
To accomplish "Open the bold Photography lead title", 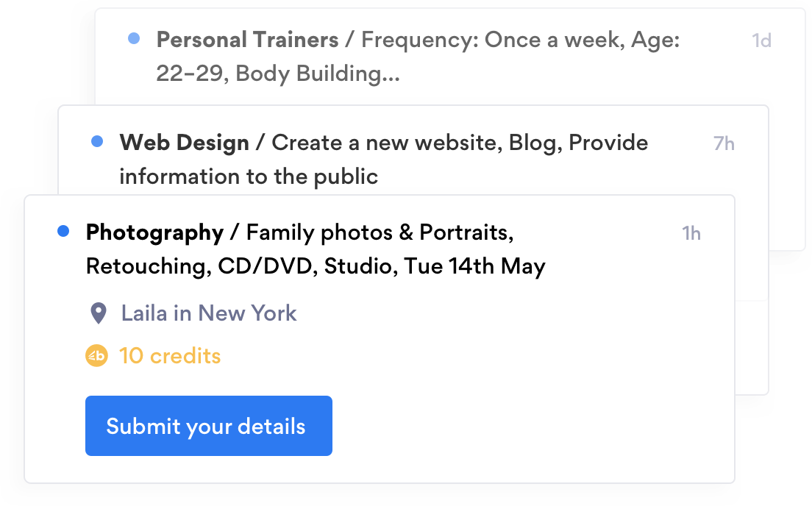I will [154, 233].
